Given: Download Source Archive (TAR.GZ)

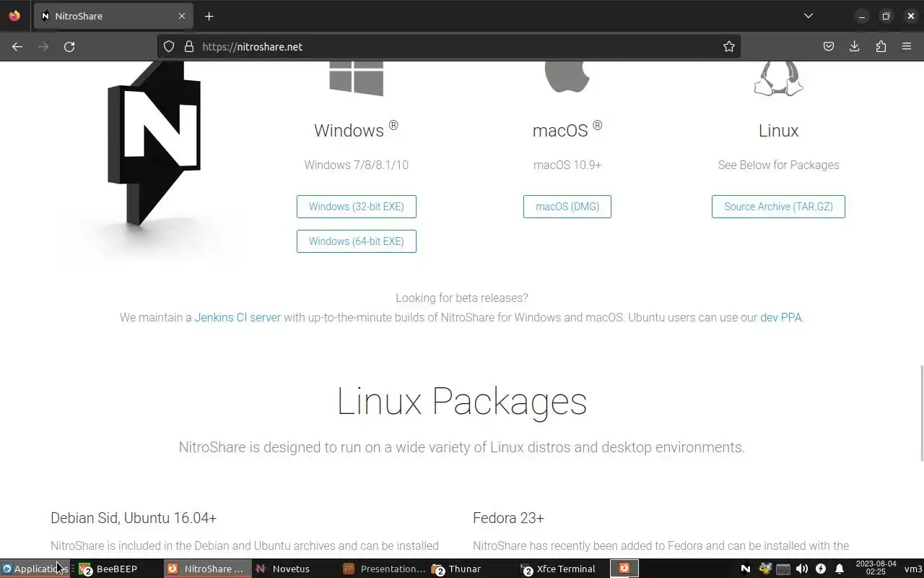Looking at the screenshot, I should click(778, 207).
